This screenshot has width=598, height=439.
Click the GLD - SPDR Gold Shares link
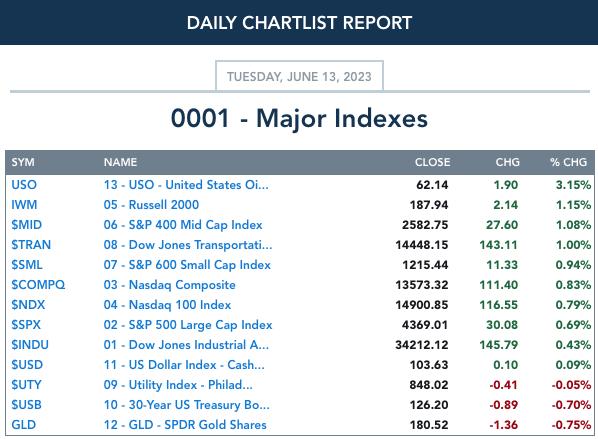click(x=185, y=425)
